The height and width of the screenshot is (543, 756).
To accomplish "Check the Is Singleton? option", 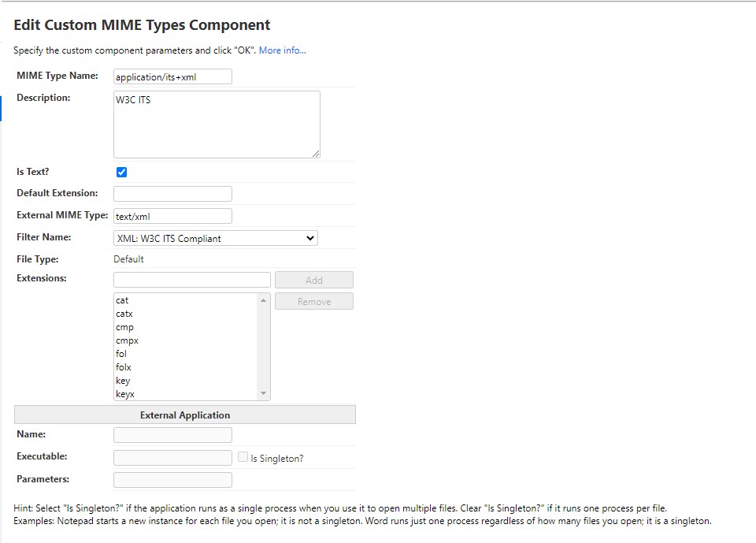I will (x=243, y=457).
